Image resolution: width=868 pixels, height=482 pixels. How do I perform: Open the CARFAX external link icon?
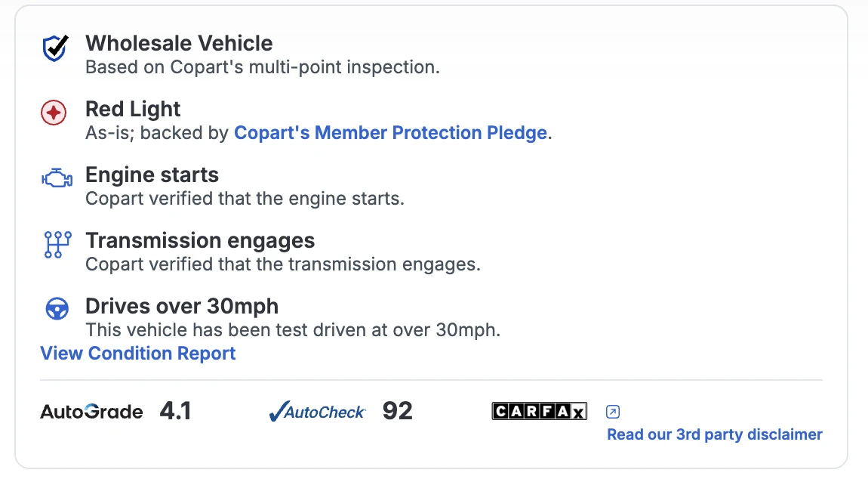click(x=613, y=412)
